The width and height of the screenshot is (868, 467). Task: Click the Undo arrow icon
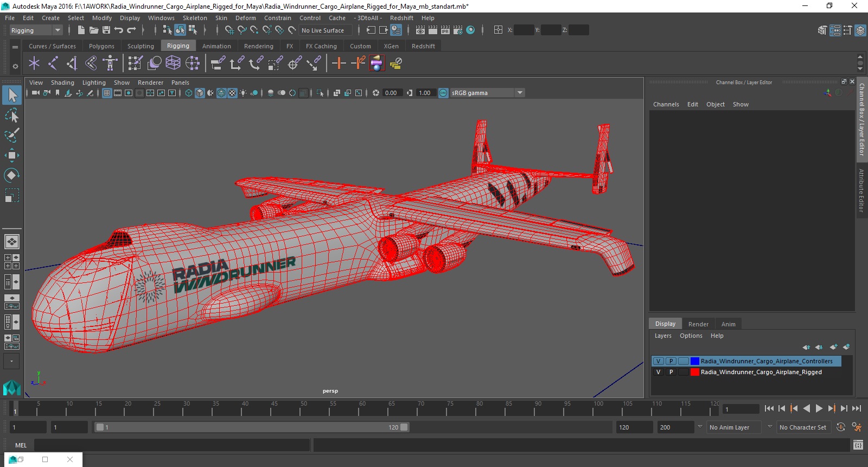119,30
